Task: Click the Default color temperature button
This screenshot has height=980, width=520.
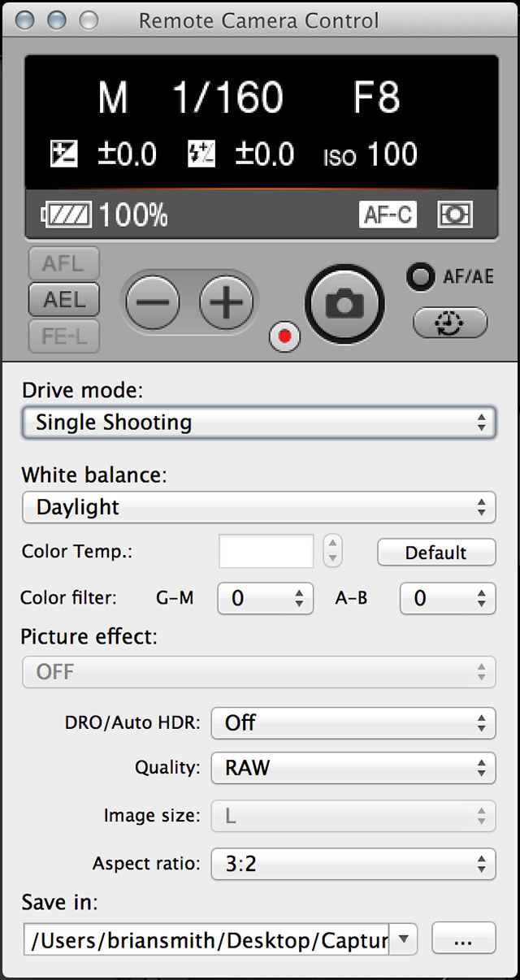Action: pos(435,553)
